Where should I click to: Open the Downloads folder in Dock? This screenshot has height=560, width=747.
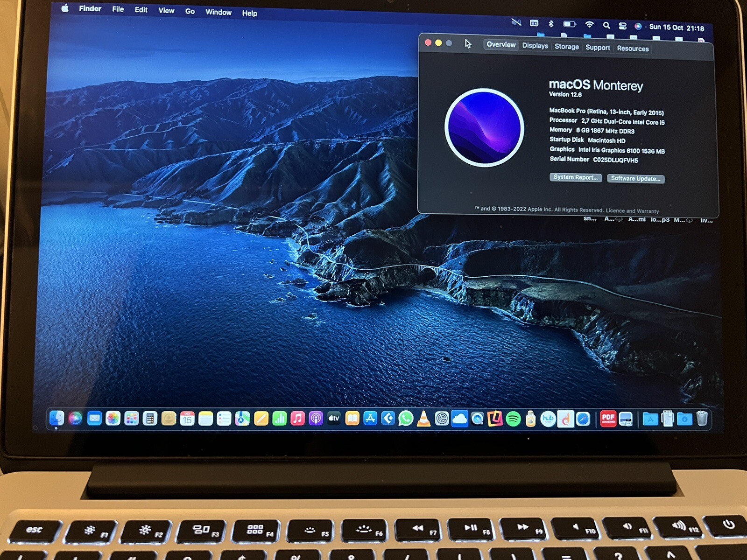click(684, 419)
